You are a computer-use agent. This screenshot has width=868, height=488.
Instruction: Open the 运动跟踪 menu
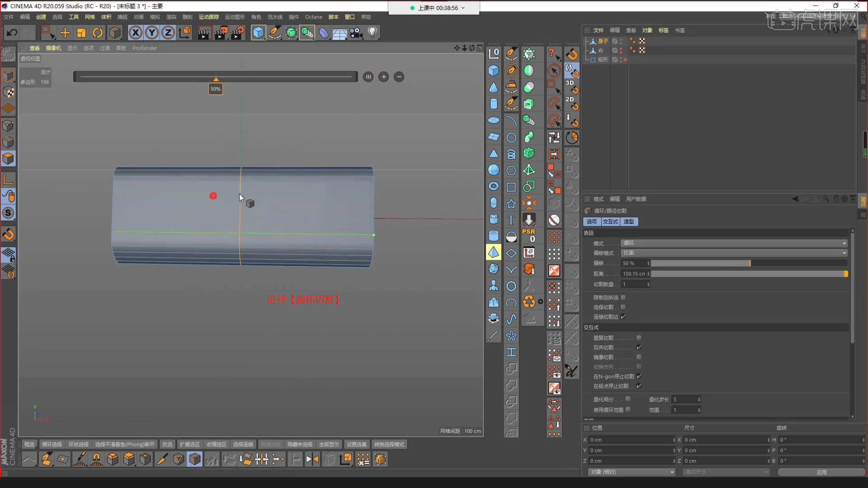tap(209, 17)
